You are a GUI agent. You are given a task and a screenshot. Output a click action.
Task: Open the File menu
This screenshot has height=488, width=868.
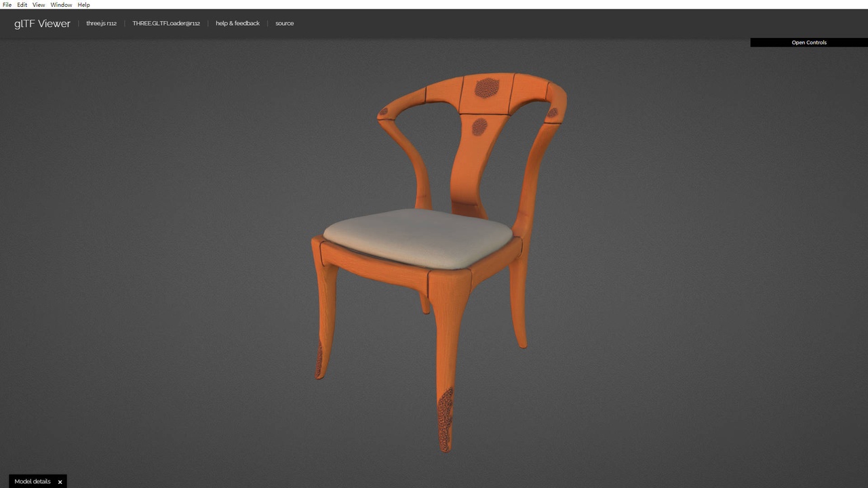coord(7,5)
